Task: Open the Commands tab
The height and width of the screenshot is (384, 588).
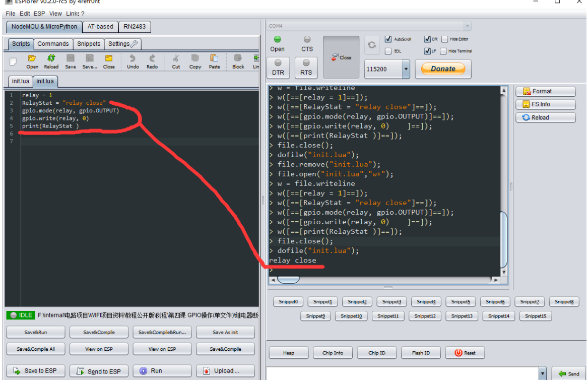Action: [x=53, y=44]
